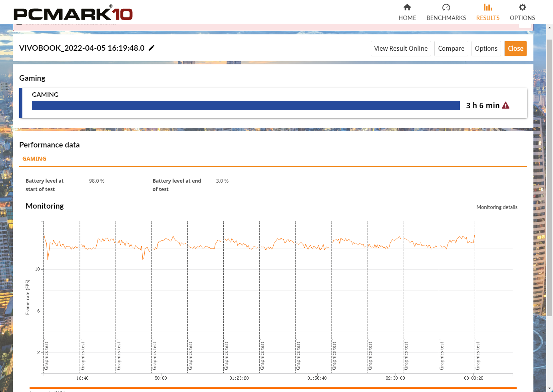Click the red warning triangle icon

pos(505,105)
